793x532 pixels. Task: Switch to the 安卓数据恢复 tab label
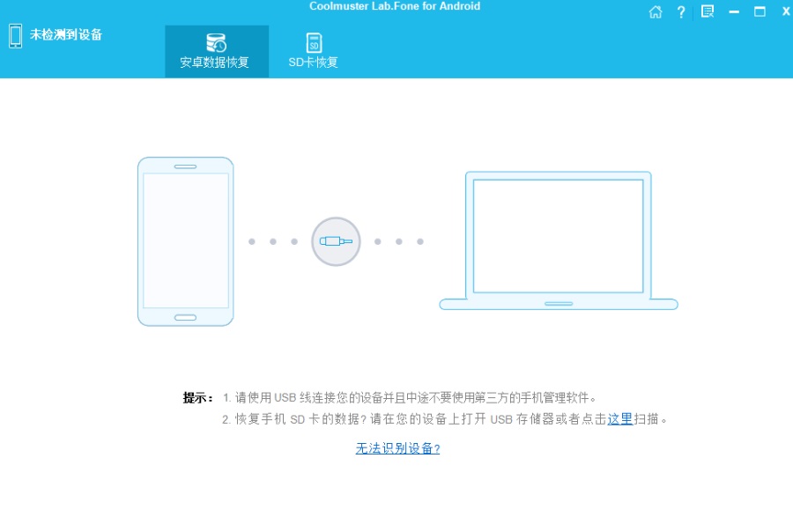(x=214, y=63)
